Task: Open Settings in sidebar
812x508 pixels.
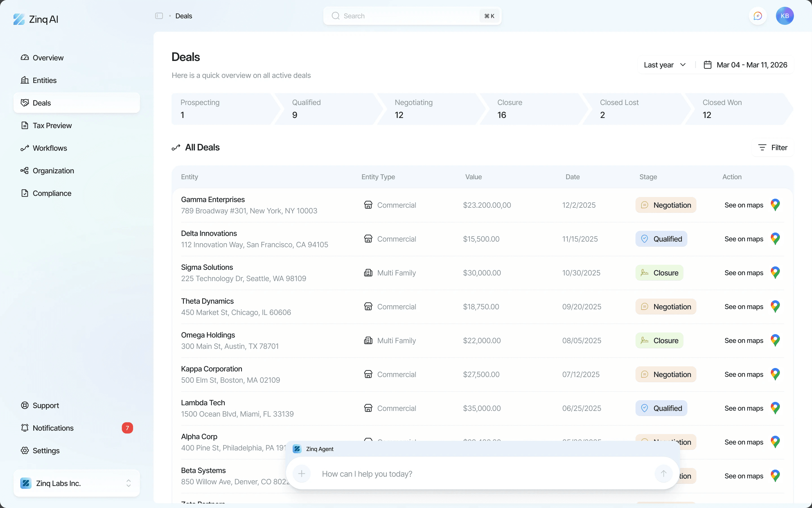Action: [x=76, y=450]
